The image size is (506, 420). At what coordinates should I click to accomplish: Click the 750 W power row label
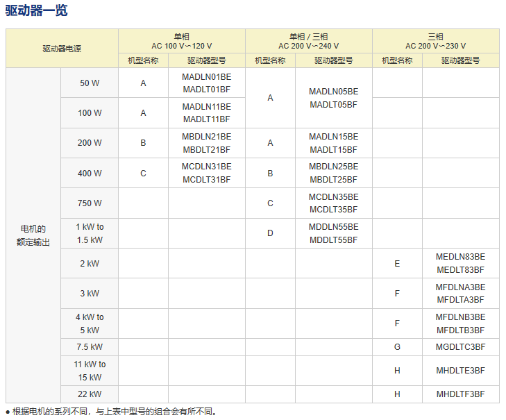90,203
